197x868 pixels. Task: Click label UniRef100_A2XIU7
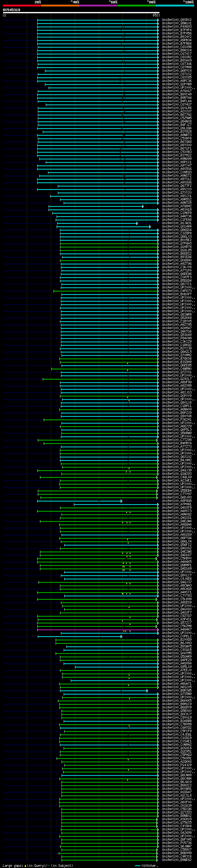(177, 111)
